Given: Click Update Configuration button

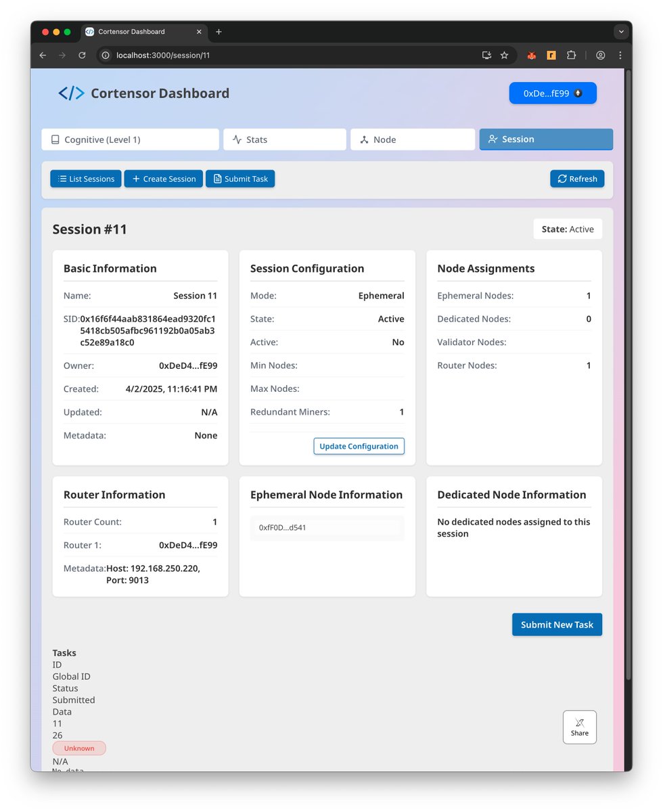Looking at the screenshot, I should click(359, 446).
